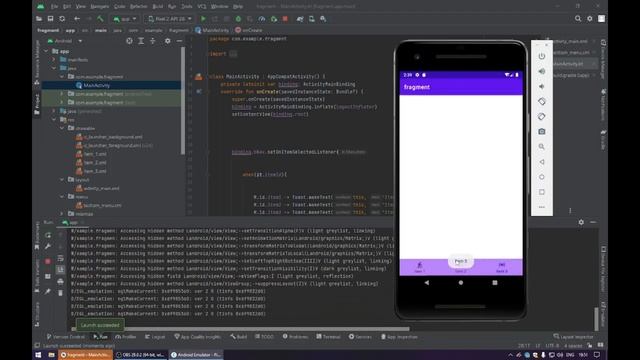Clear Run console with the trash icon
The width and height of the screenshot is (640, 360).
[x=60, y=293]
